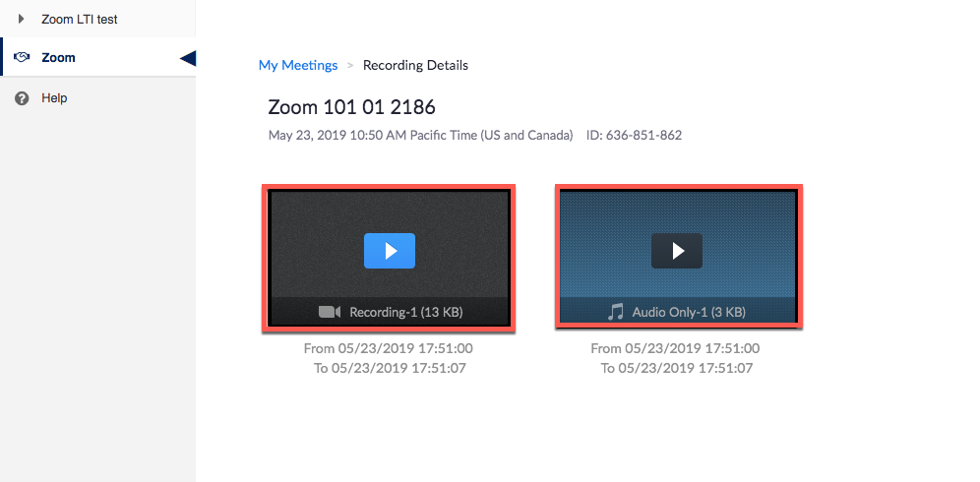Click the music note icon beside Audio Only-1

click(x=616, y=312)
